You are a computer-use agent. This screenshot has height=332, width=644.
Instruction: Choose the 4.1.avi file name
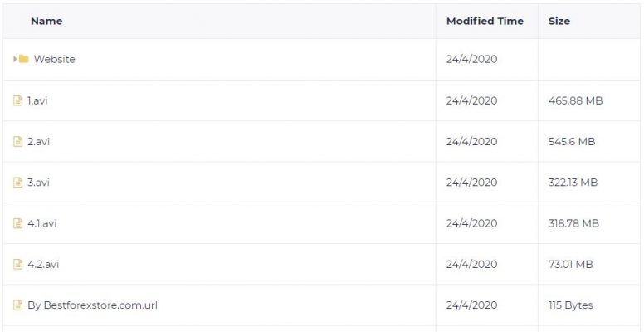click(41, 223)
